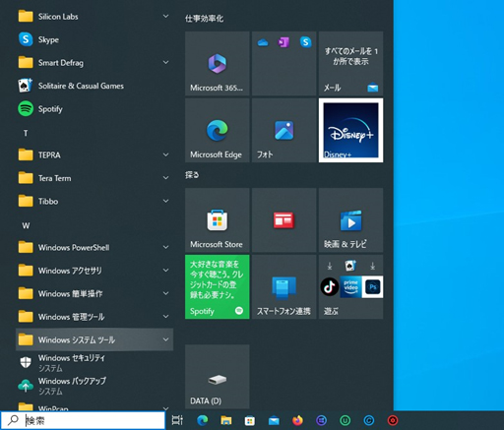Click the Prime Video icon in 遊ぶ folder

coord(350,287)
